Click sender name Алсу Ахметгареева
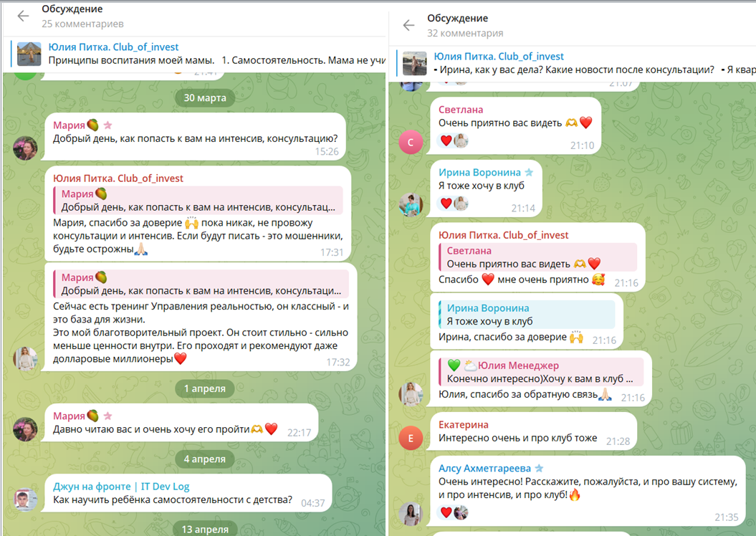 (484, 468)
